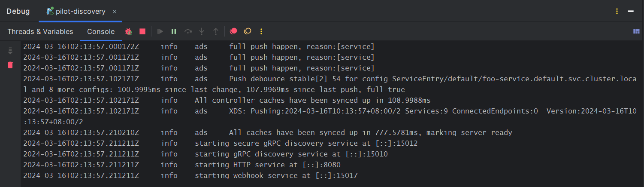Select the Console tab

(x=101, y=31)
